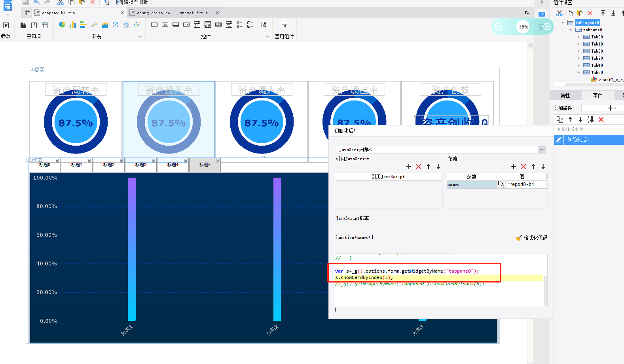Expand the chart toolbar more arrow
This screenshot has height=364, width=624.
[140, 36]
